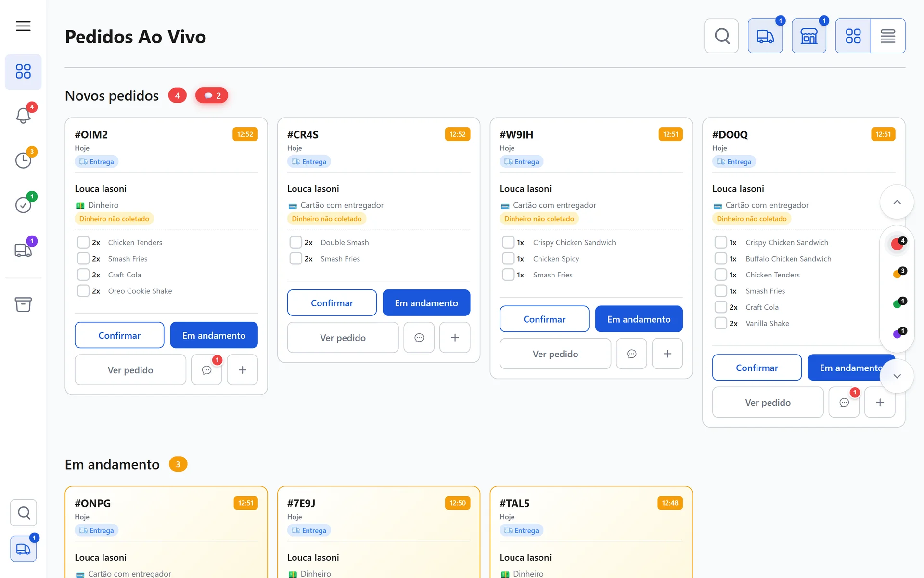Confirm order #OIM2
924x578 pixels.
tap(119, 335)
